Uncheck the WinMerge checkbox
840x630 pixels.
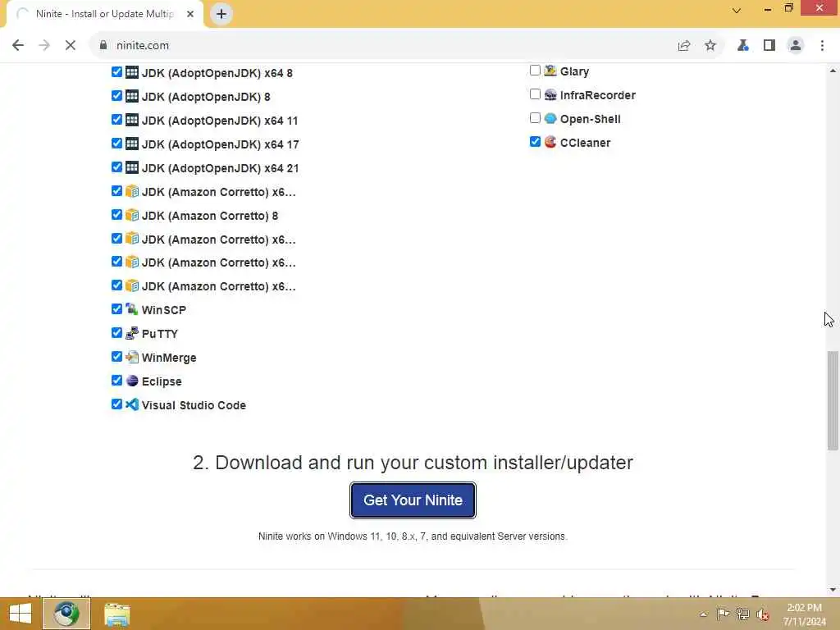[116, 356]
